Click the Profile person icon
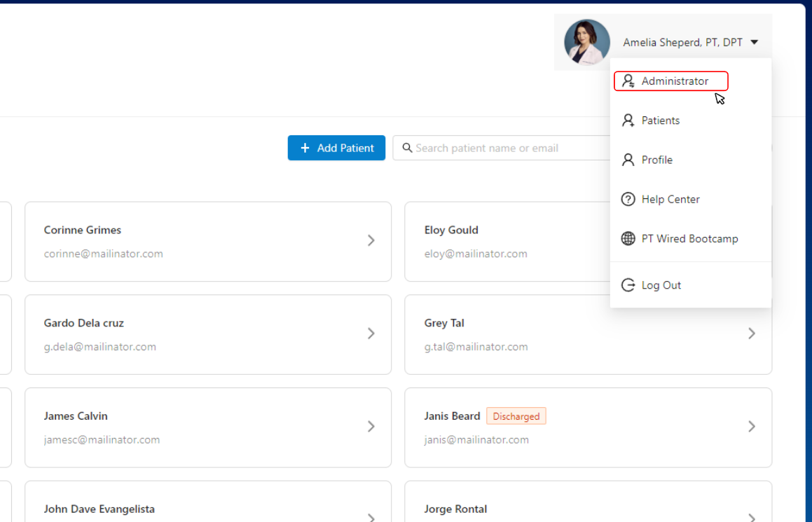This screenshot has width=812, height=522. coord(628,160)
